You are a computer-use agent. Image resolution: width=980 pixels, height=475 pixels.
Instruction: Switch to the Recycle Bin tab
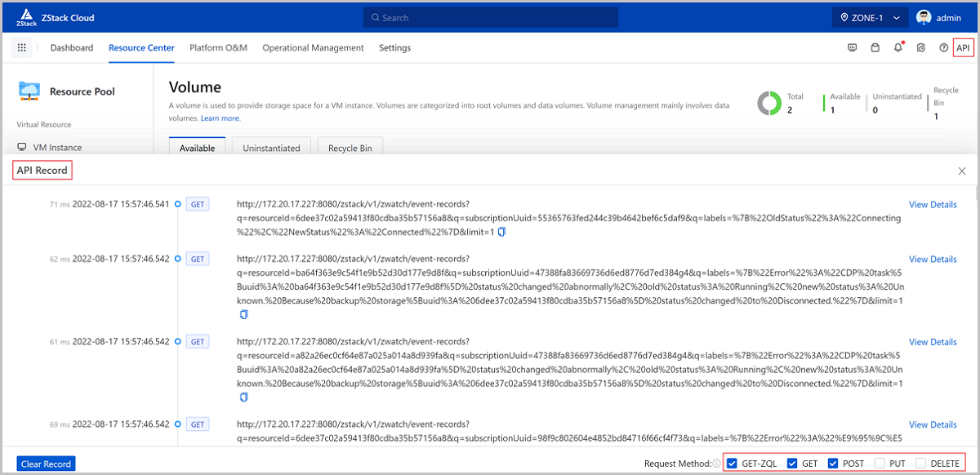tap(350, 148)
